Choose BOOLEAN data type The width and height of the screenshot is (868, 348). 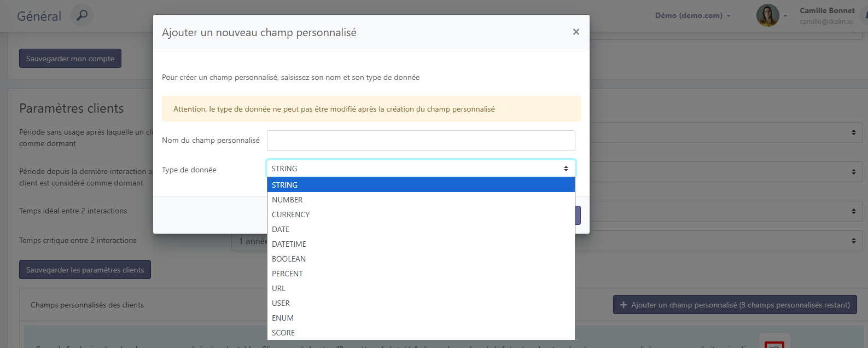click(421, 259)
